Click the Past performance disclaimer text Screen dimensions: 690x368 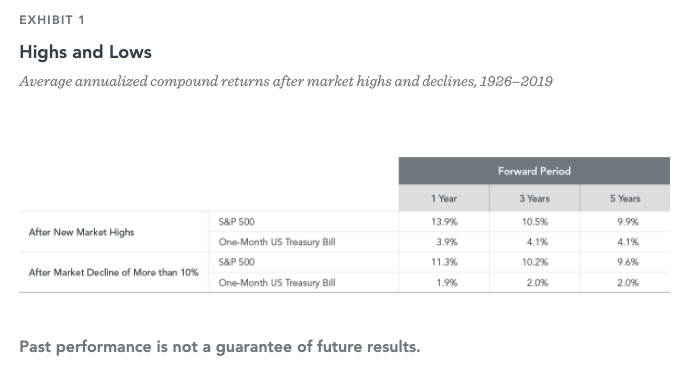point(220,347)
